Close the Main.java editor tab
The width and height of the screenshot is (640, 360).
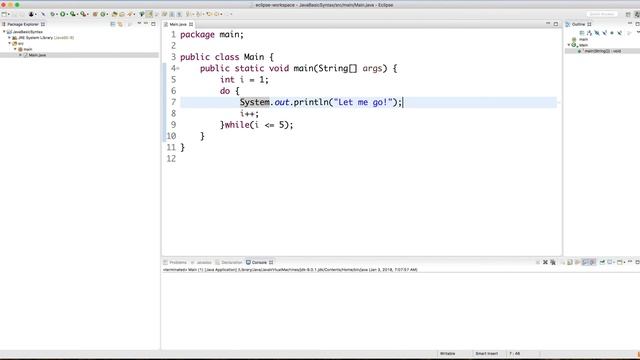191,24
